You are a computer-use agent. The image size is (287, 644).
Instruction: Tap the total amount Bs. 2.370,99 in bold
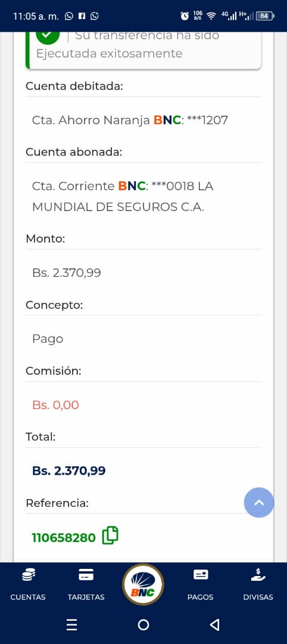click(x=69, y=470)
